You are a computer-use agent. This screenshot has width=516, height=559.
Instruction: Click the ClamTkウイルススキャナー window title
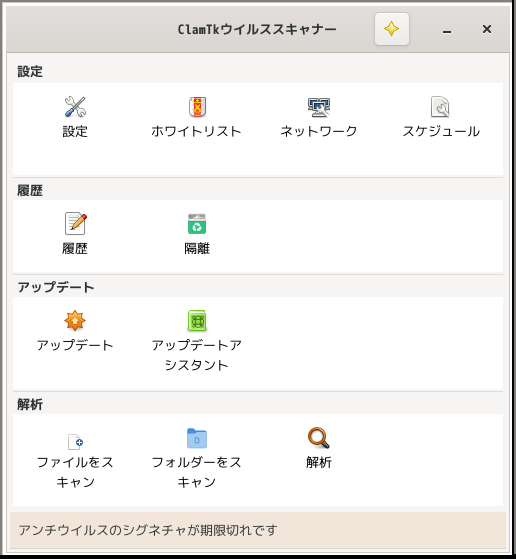click(x=257, y=29)
